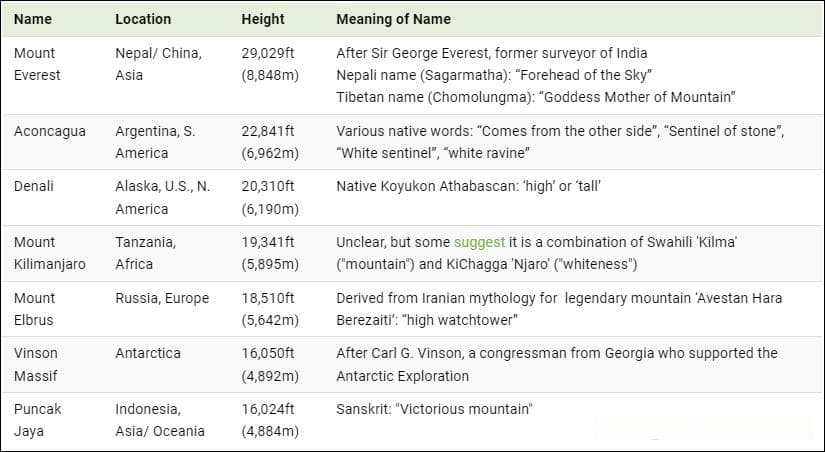The width and height of the screenshot is (825, 452).
Task: Click the Carl G. Vinson description text
Action: point(557,365)
